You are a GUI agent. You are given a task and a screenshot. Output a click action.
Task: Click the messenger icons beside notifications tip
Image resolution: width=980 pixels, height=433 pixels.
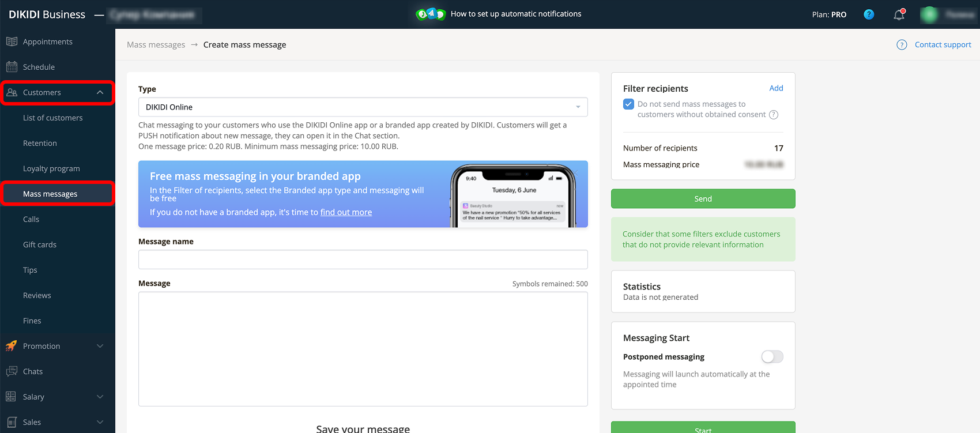tap(431, 14)
